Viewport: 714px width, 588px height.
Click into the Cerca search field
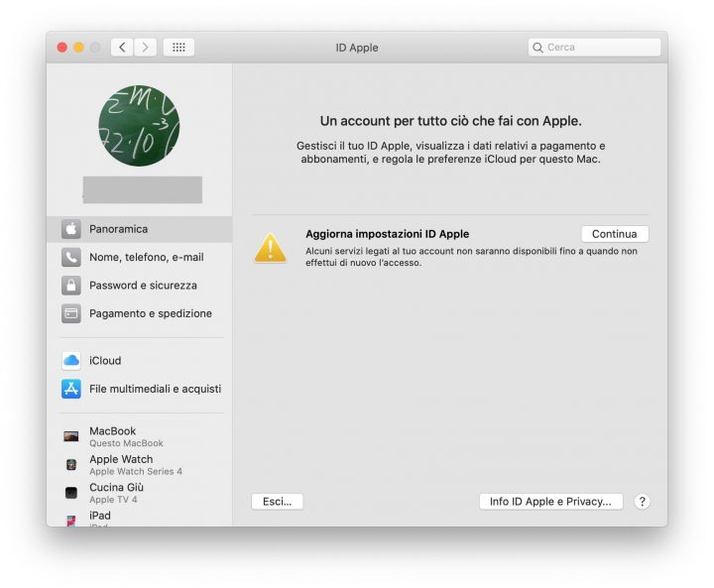click(594, 48)
